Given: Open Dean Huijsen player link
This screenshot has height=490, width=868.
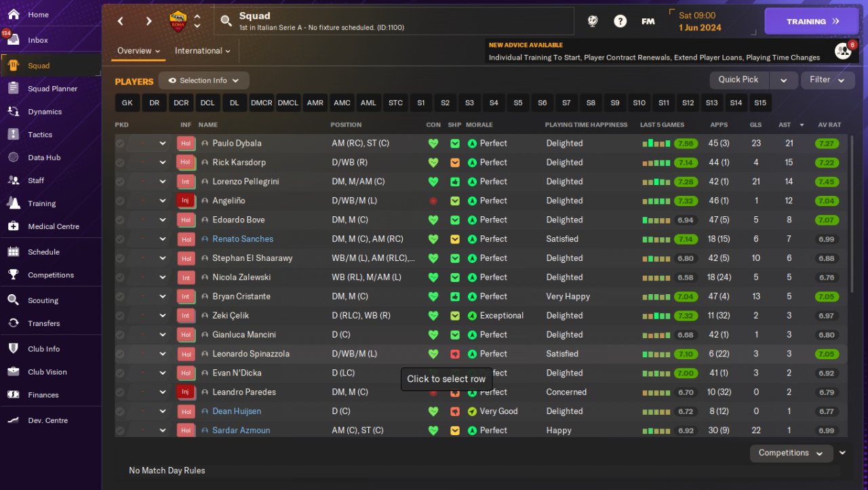Looking at the screenshot, I should [x=237, y=411].
